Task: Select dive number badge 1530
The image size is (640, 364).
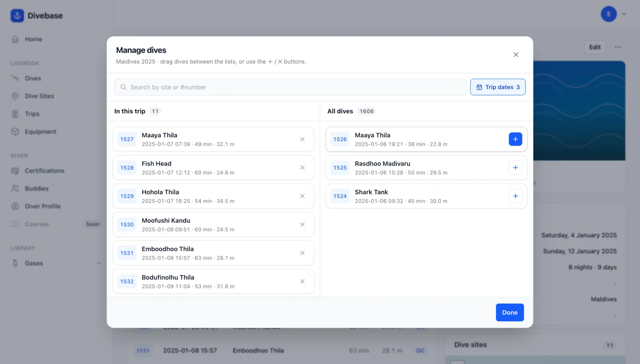Action: click(127, 224)
